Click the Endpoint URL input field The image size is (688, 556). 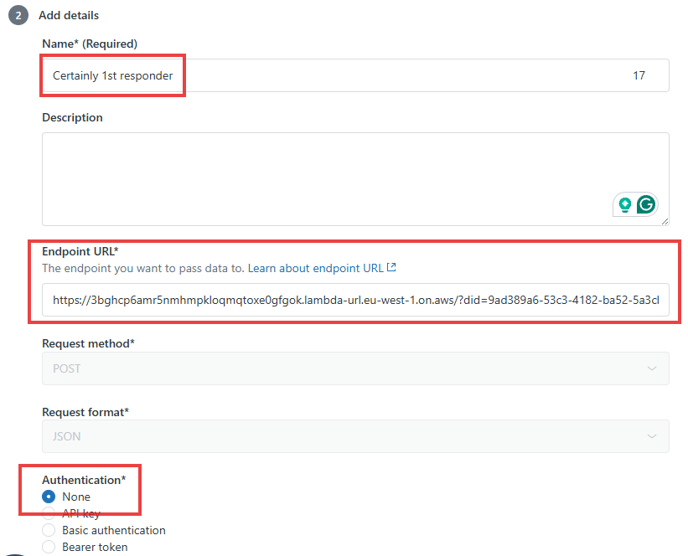point(355,300)
